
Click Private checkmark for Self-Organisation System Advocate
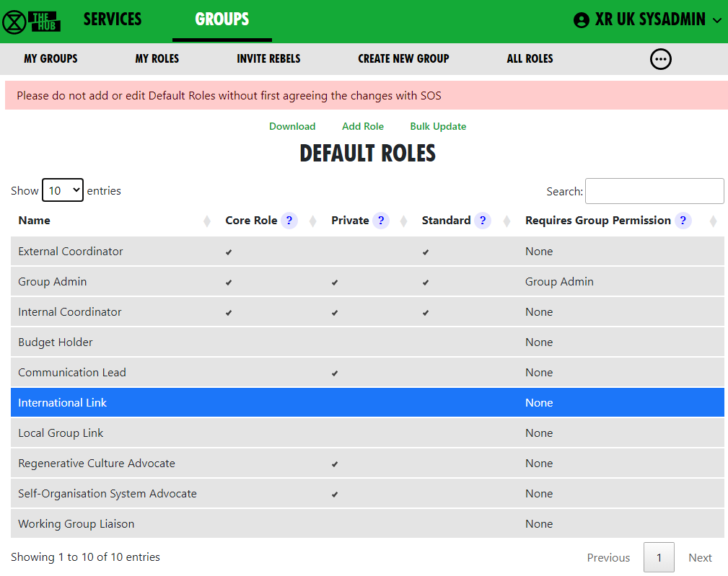pos(335,495)
